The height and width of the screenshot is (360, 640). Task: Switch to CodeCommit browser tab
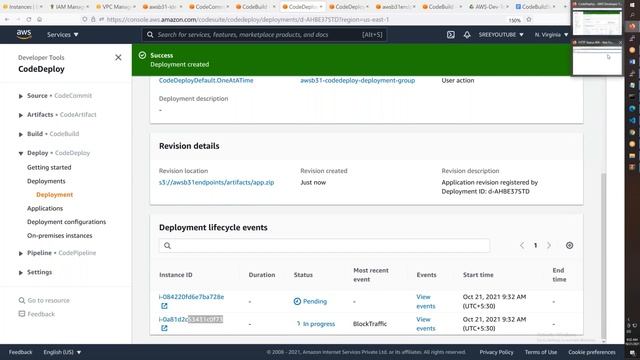(x=209, y=7)
